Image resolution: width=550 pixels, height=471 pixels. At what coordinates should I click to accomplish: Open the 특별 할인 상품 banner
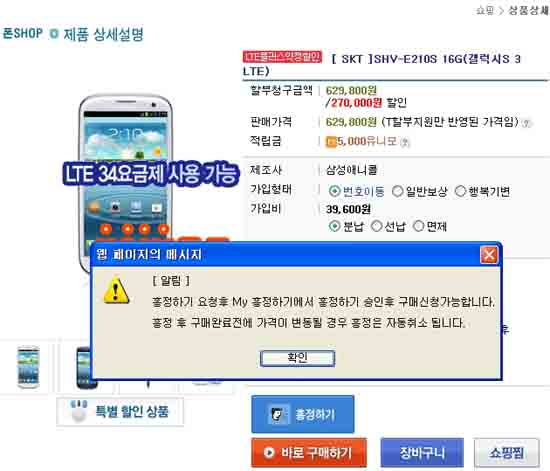(x=120, y=411)
